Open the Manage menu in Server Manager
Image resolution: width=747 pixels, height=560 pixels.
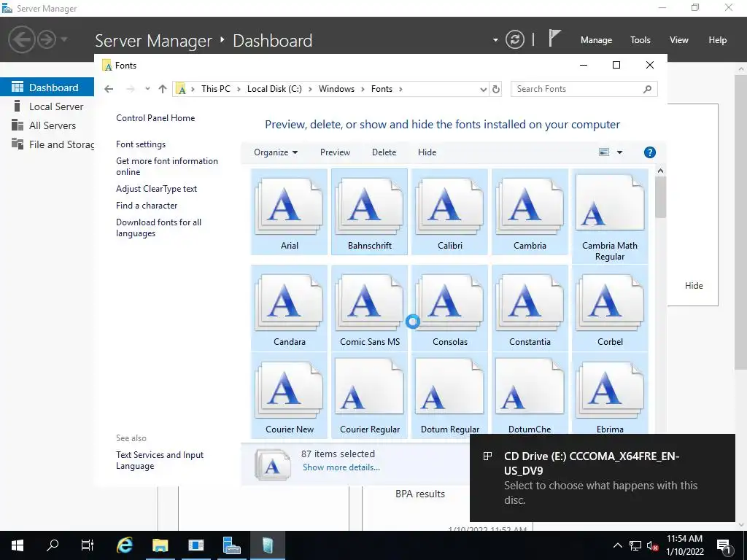(x=596, y=40)
